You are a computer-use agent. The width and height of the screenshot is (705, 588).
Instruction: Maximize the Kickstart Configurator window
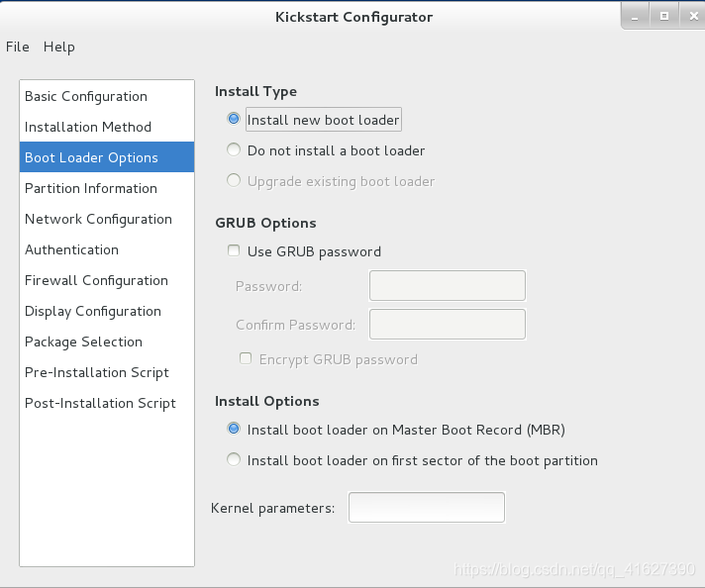click(664, 16)
